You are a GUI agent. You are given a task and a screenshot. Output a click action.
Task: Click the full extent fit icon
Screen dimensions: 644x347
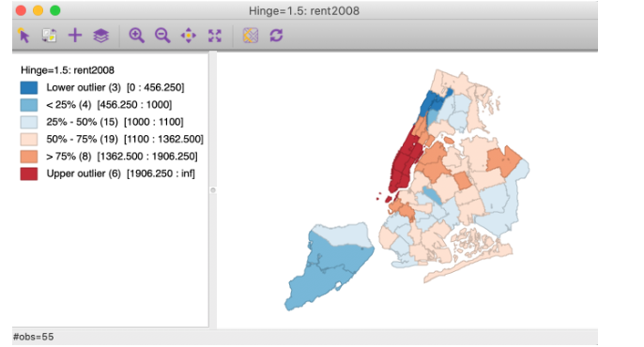[214, 36]
